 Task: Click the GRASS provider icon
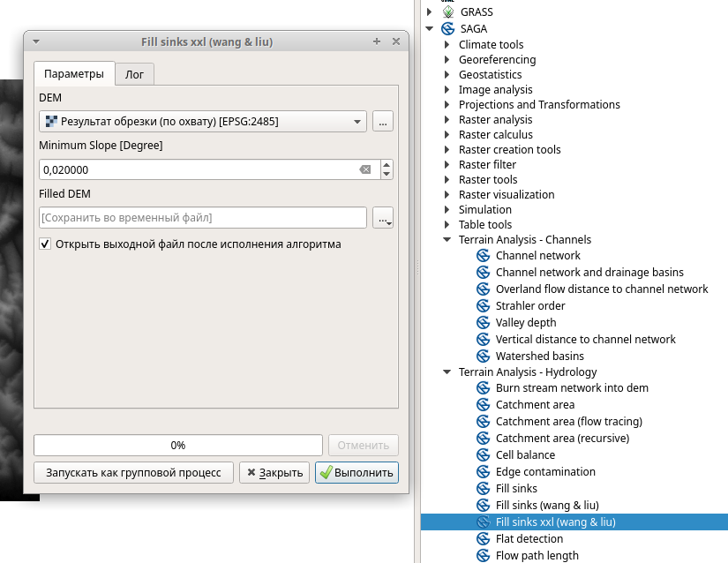pos(447,12)
